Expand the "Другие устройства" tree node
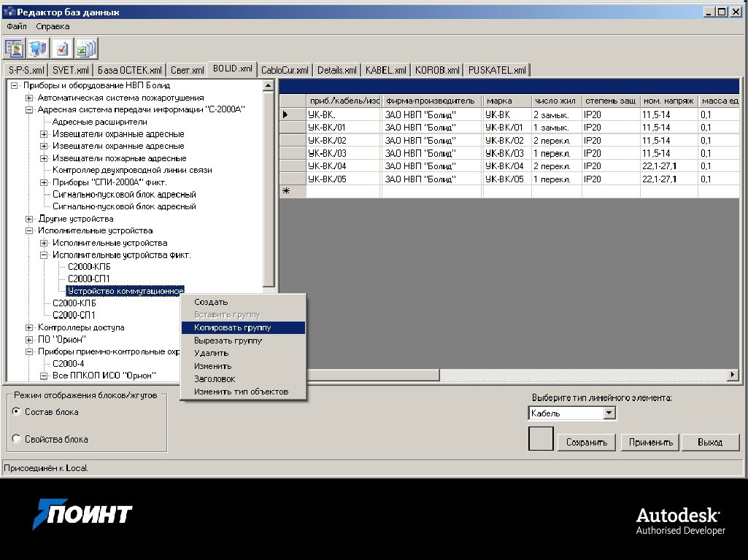 click(29, 219)
